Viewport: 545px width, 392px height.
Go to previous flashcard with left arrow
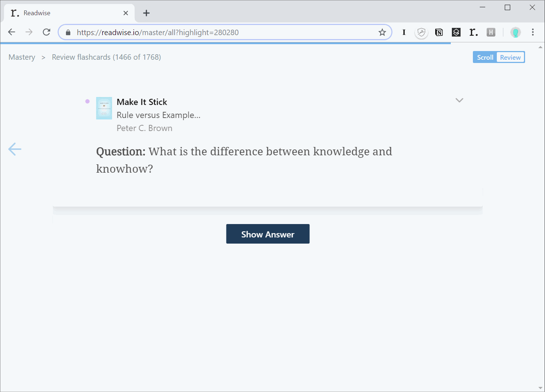(x=15, y=149)
